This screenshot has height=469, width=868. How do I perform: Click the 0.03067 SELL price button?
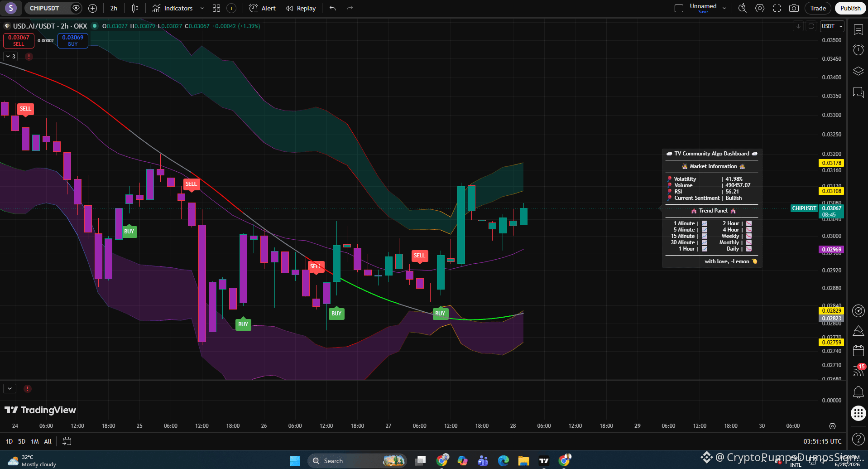coord(19,40)
